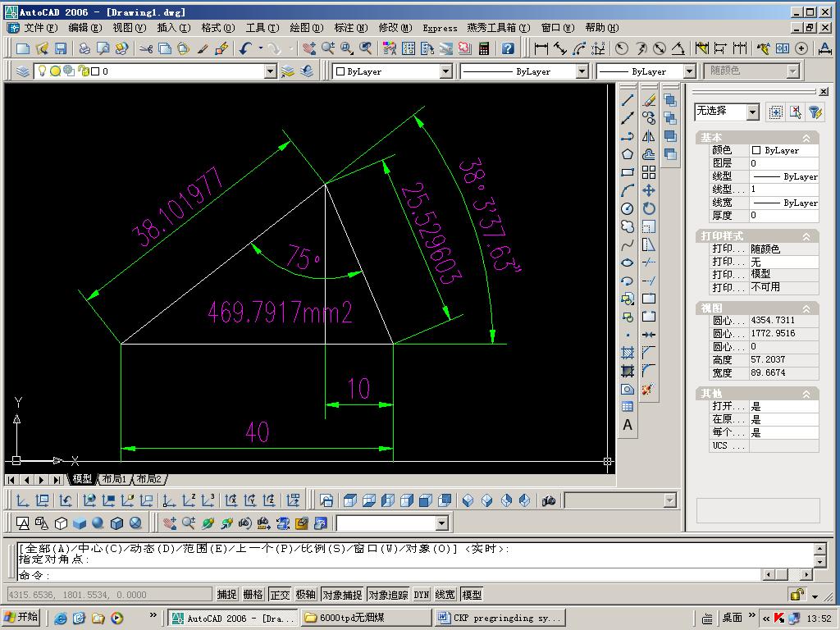Viewport: 840px width, 630px height.
Task: Select the Line draw tool
Action: [628, 100]
